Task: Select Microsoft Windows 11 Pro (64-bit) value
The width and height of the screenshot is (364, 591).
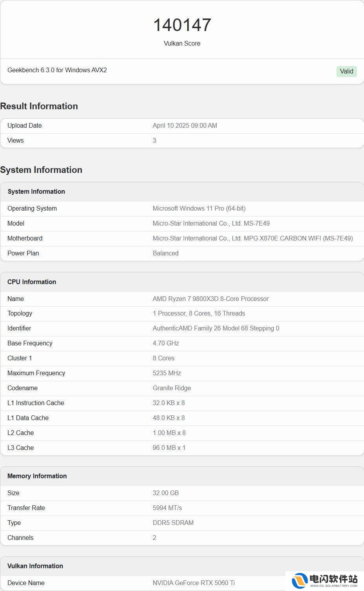Action: pyautogui.click(x=199, y=209)
